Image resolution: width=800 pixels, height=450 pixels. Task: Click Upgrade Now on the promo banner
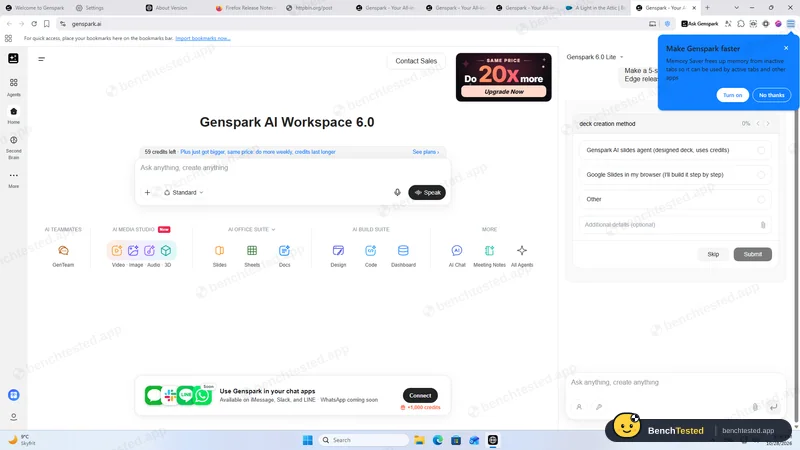click(504, 92)
